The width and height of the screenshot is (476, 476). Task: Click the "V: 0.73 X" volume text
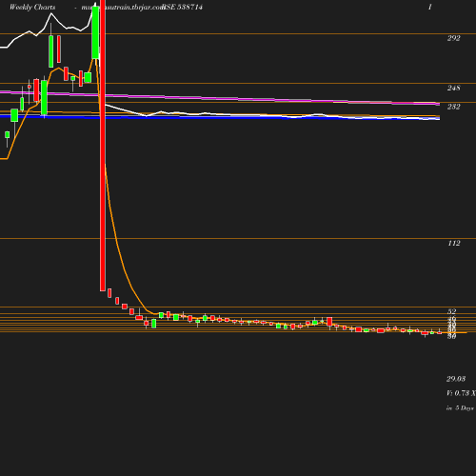[x=461, y=393]
